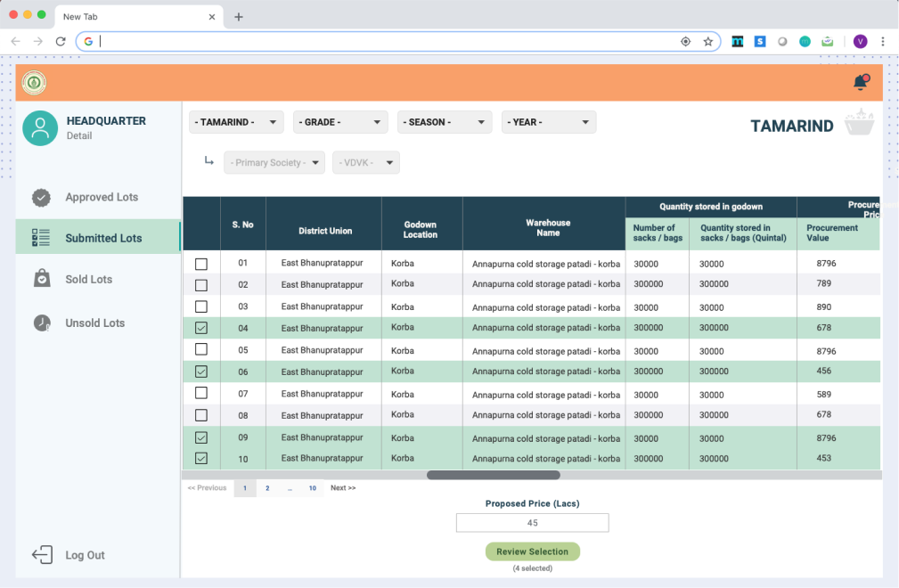The height and width of the screenshot is (588, 899).
Task: Check the box for row 01
Action: pos(201,264)
